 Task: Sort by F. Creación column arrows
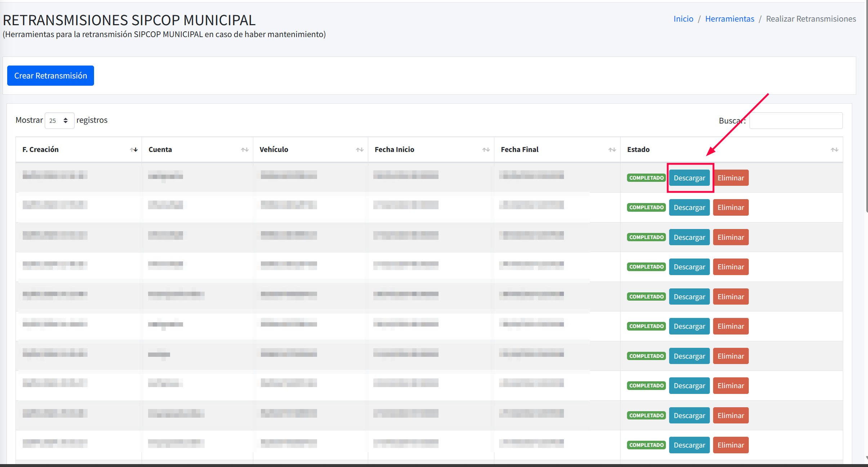tap(134, 150)
